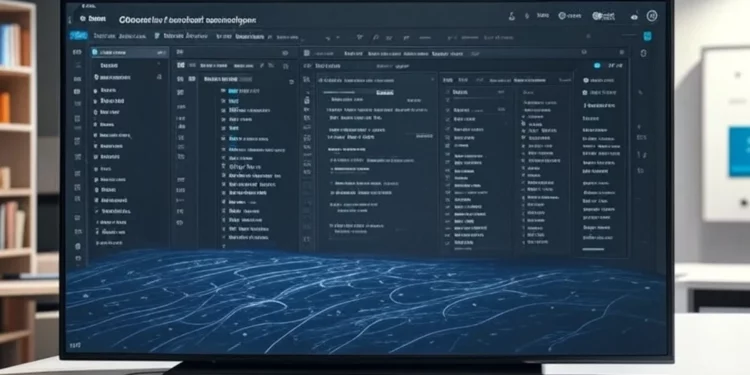Click the eye icon beside the avatar
The width and height of the screenshot is (750, 375).
click(634, 17)
